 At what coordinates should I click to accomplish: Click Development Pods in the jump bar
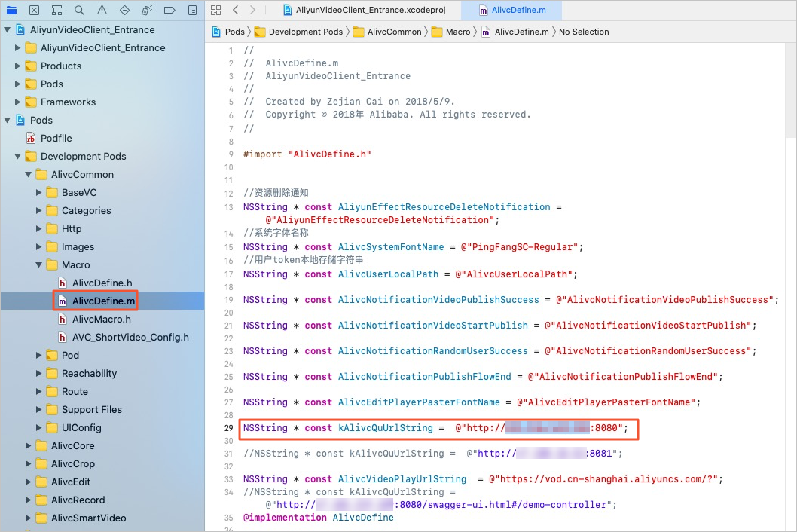(298, 32)
